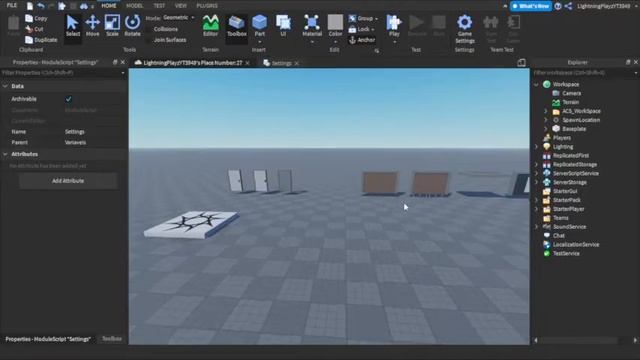Open the Part dropdown arrow
Screen dimensions: 640x360
(260, 42)
